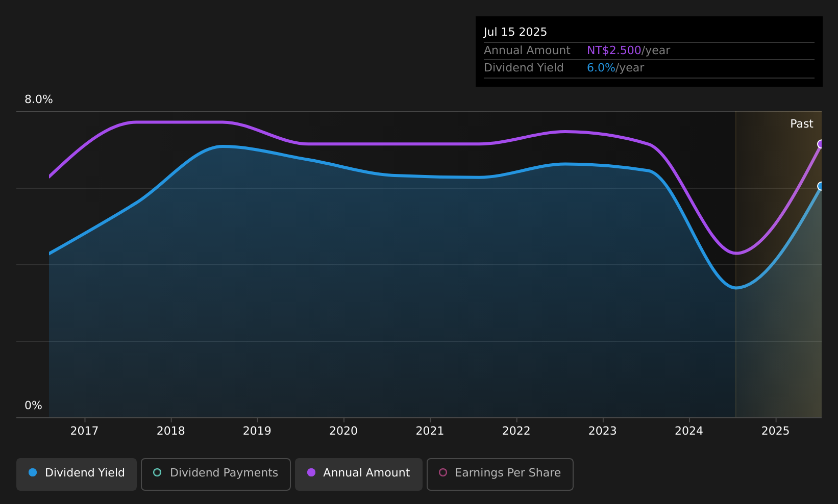Click the 6.0%/year tooltip value

tap(615, 68)
